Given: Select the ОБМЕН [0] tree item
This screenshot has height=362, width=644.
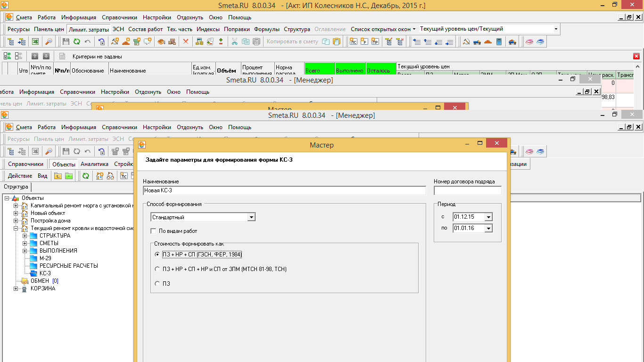Looking at the screenshot, I should [44, 281].
